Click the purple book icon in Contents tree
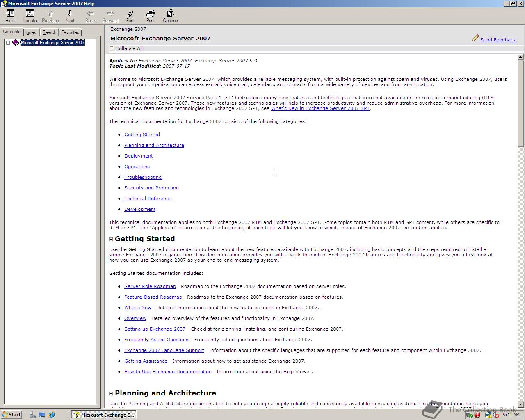525x420 pixels. coord(16,43)
